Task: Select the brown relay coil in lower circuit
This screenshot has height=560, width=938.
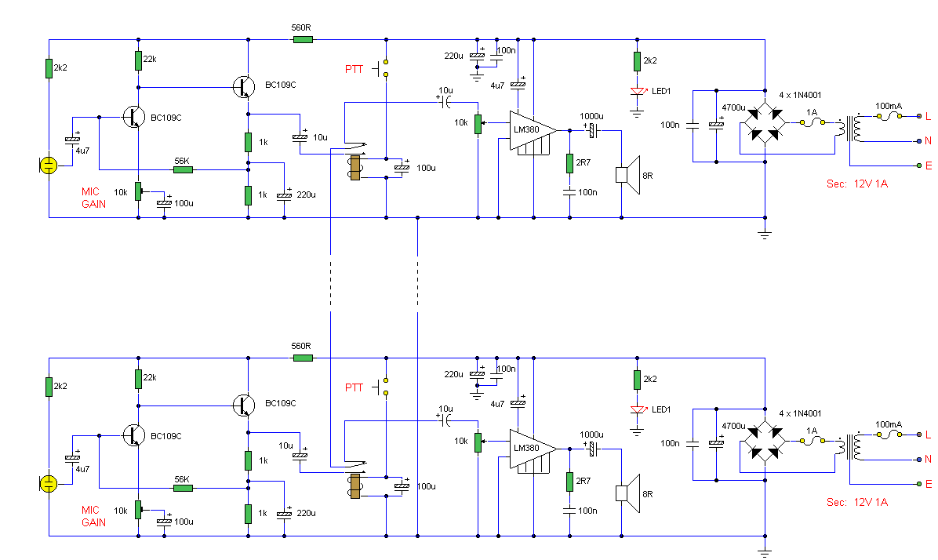Action: pos(354,486)
